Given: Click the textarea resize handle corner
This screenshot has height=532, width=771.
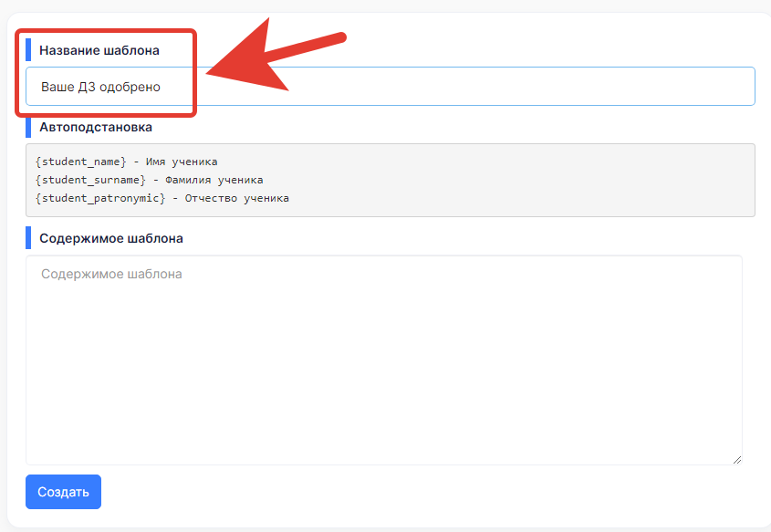Looking at the screenshot, I should coord(736,460).
